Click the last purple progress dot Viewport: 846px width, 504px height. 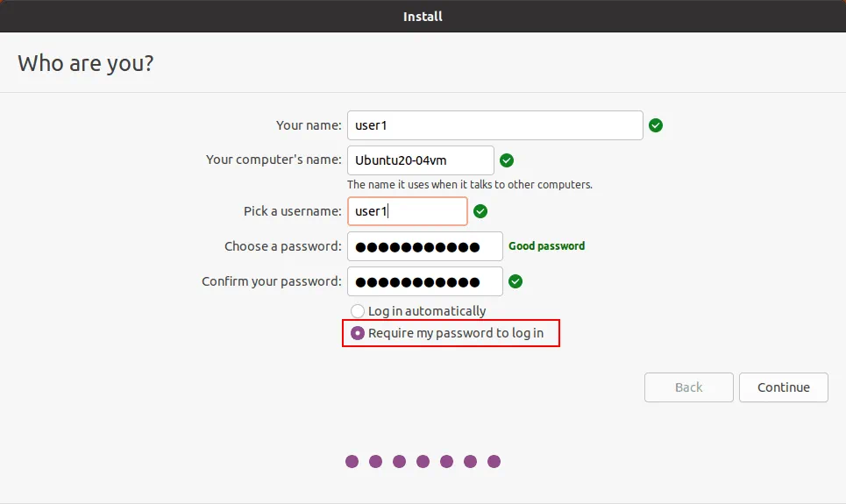(x=494, y=461)
